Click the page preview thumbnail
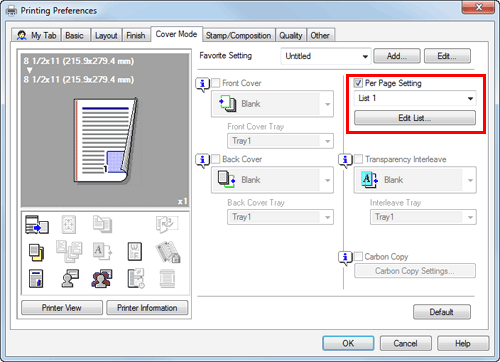Viewport: 500px width, 362px height. point(105,141)
